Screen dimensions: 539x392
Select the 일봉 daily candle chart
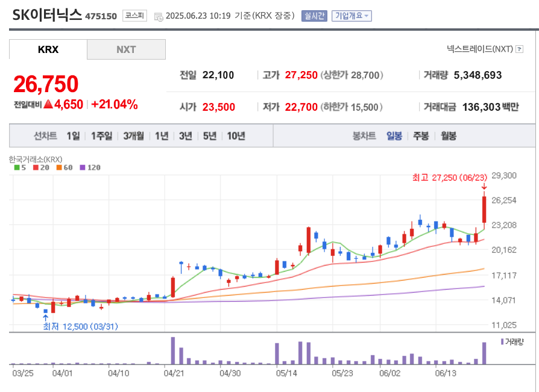pos(394,136)
